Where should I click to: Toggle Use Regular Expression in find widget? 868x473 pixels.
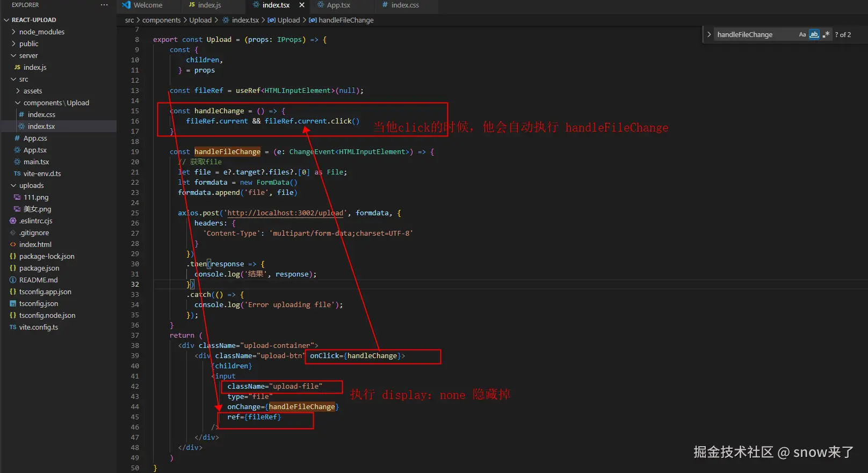click(826, 34)
